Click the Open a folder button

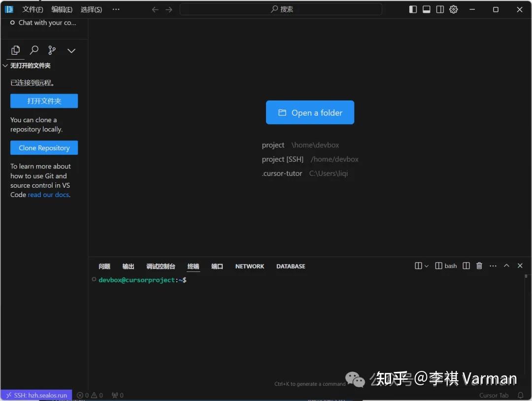point(310,112)
